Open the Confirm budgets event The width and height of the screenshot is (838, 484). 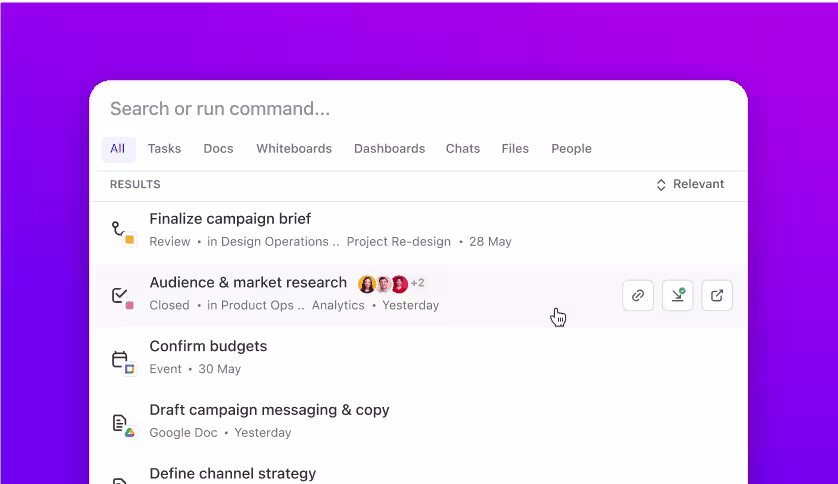(418, 358)
